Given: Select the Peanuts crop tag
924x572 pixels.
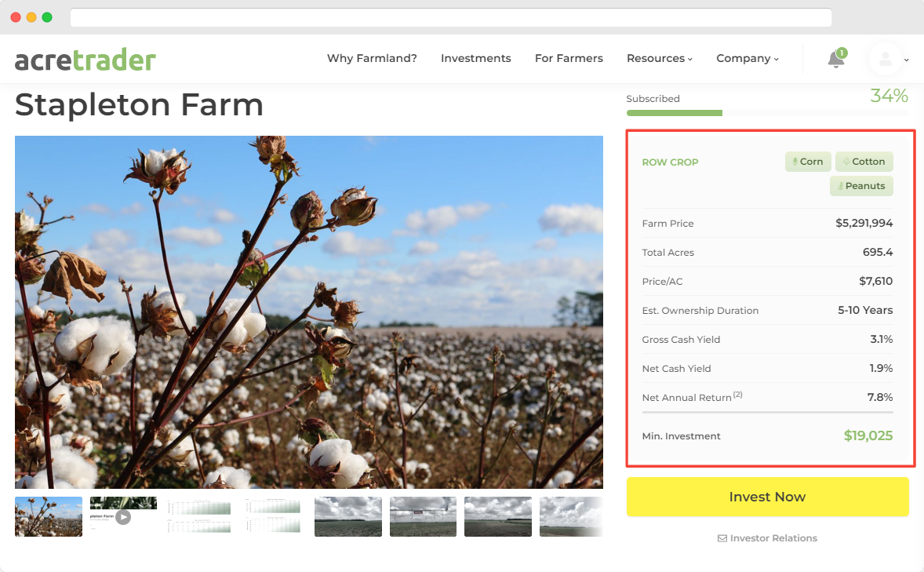Looking at the screenshot, I should tap(861, 186).
